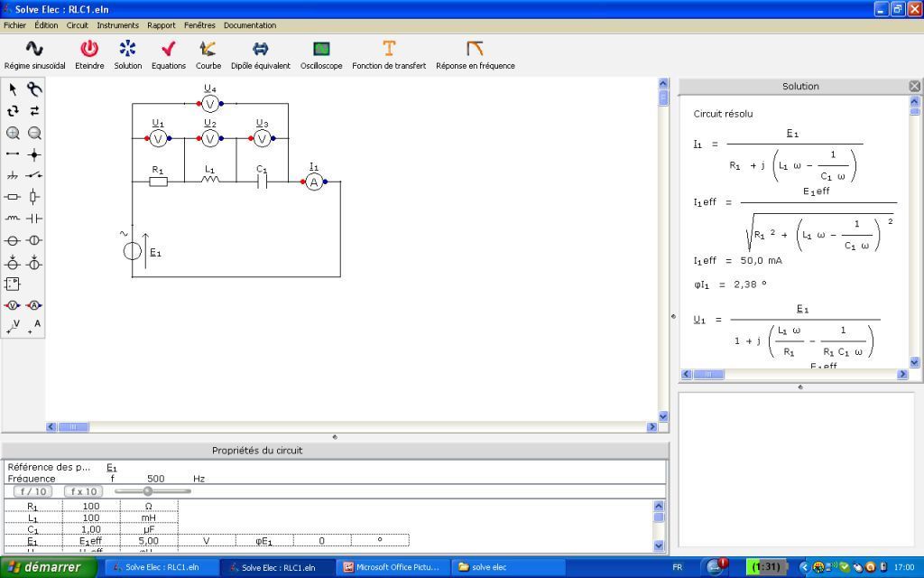Click the frequency slider handle
Screen dimensions: 924x578
pyautogui.click(x=148, y=491)
